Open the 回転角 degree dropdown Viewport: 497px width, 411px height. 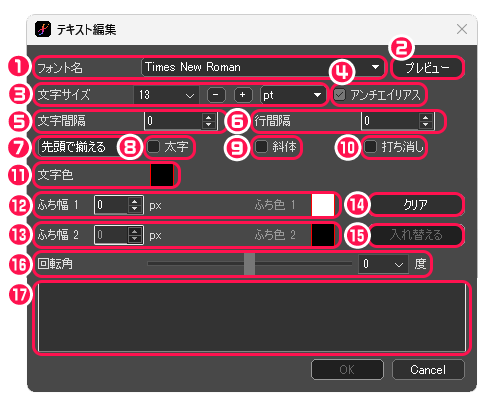click(383, 264)
